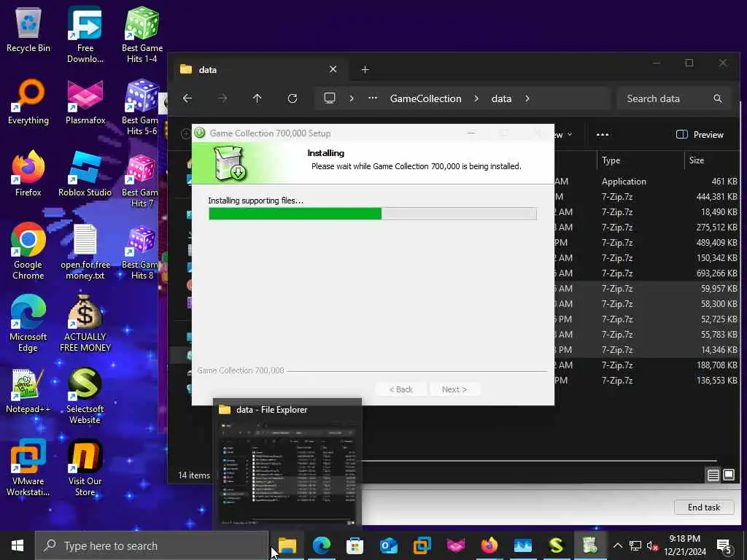Select the Best Game Hits 7 shortcut
This screenshot has width=747, height=560.
(x=140, y=180)
